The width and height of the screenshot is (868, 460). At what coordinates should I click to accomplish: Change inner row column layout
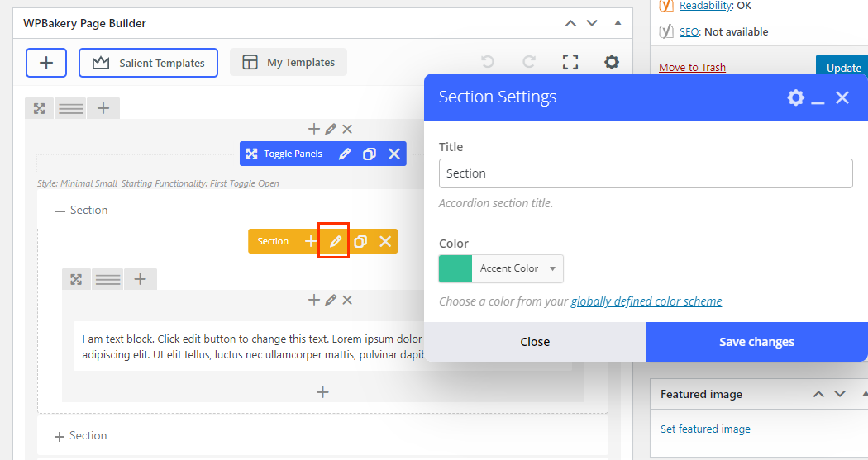[x=108, y=279]
